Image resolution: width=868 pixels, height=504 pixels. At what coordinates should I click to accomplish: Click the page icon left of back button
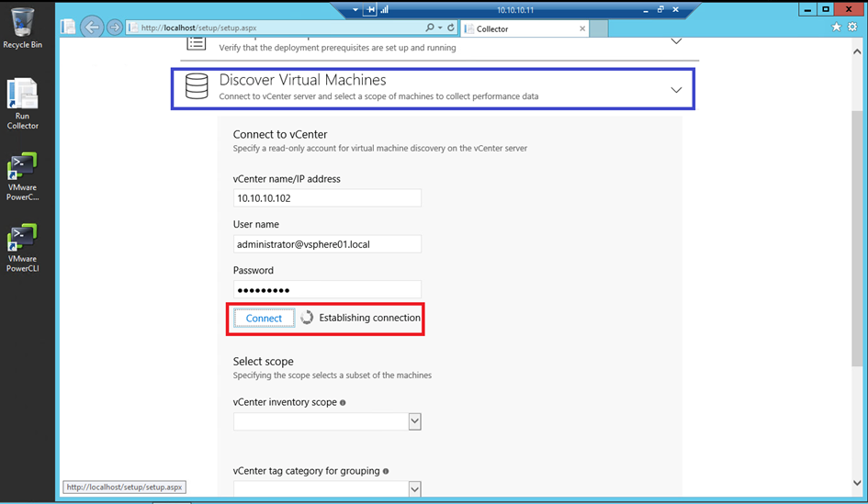click(68, 28)
